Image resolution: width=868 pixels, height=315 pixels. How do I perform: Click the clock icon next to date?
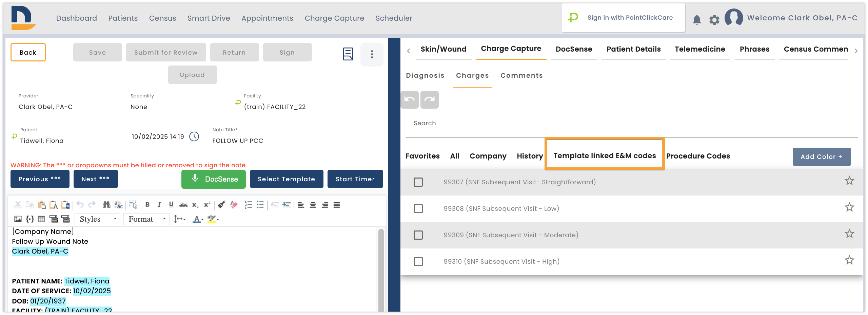point(194,136)
